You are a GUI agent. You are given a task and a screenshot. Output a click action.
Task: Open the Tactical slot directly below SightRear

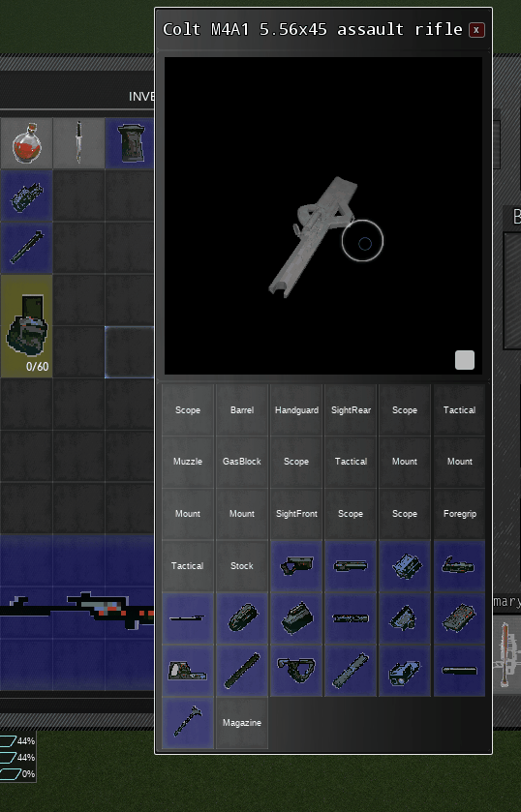click(351, 462)
